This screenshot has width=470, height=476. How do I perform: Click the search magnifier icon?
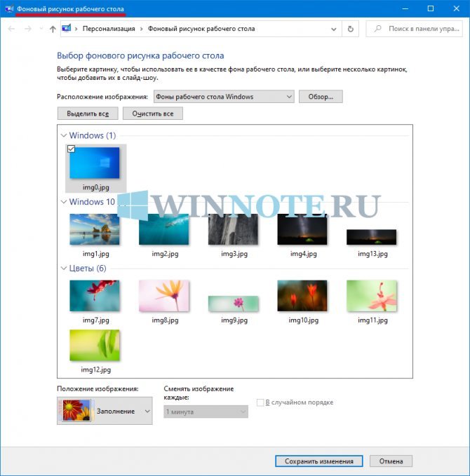[377, 29]
